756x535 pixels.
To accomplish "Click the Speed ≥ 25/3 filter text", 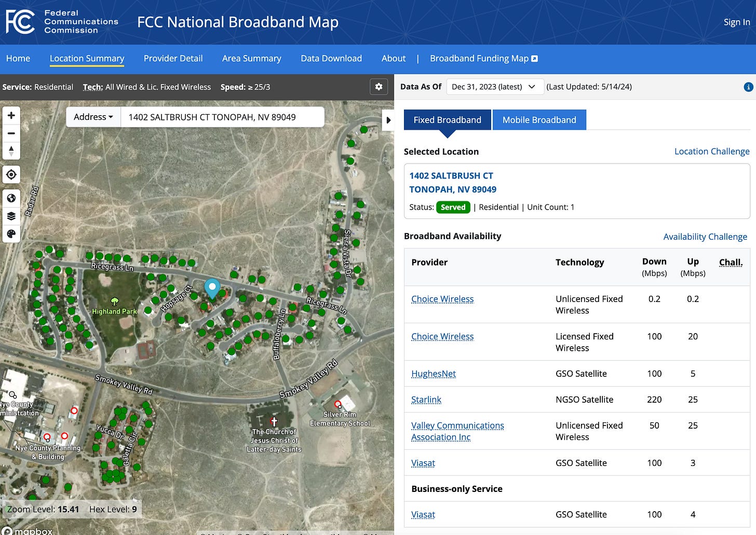I will tap(245, 87).
